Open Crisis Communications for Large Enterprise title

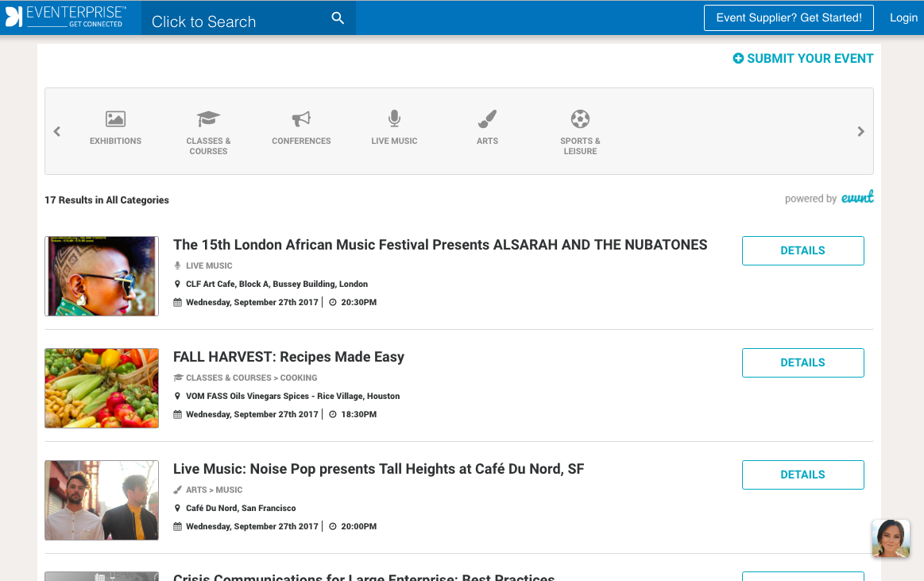[364, 577]
